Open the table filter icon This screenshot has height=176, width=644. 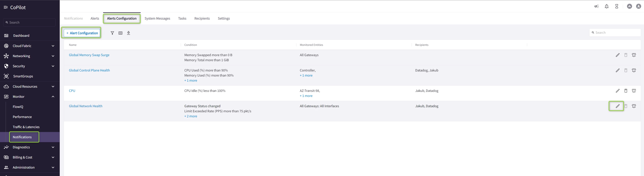[112, 33]
